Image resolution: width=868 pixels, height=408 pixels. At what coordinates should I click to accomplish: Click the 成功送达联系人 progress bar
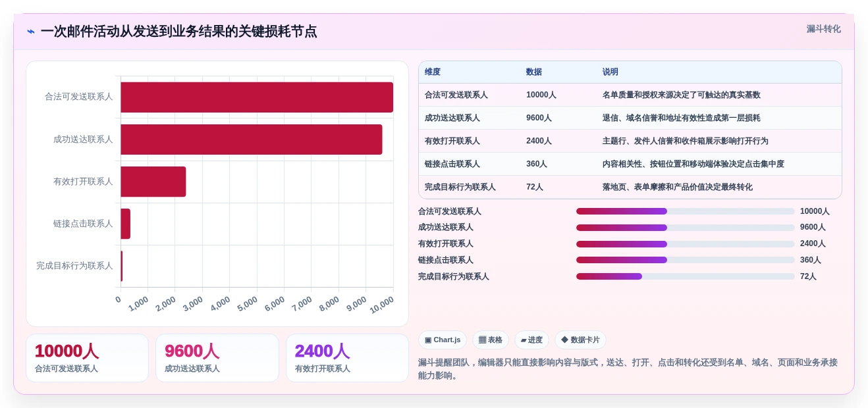685,228
